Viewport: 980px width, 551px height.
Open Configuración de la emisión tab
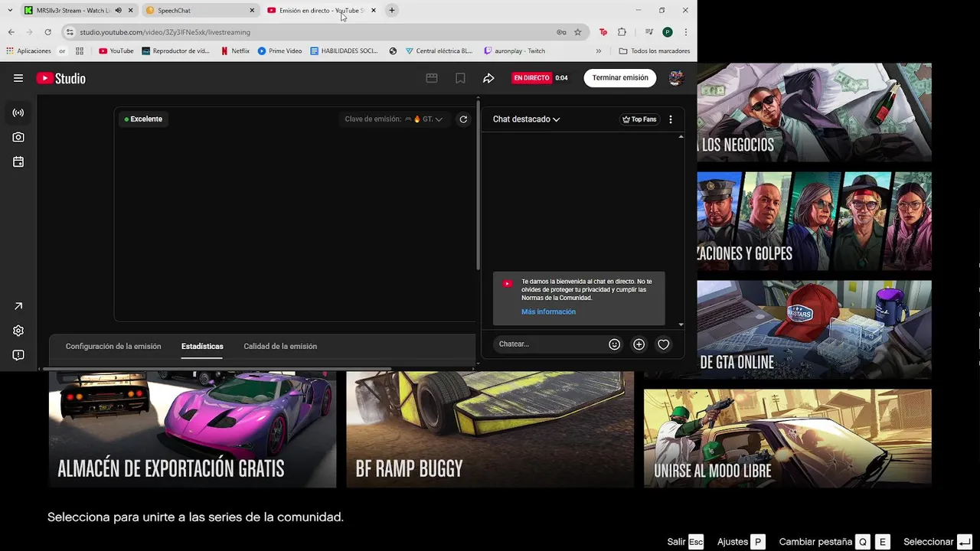tap(113, 347)
